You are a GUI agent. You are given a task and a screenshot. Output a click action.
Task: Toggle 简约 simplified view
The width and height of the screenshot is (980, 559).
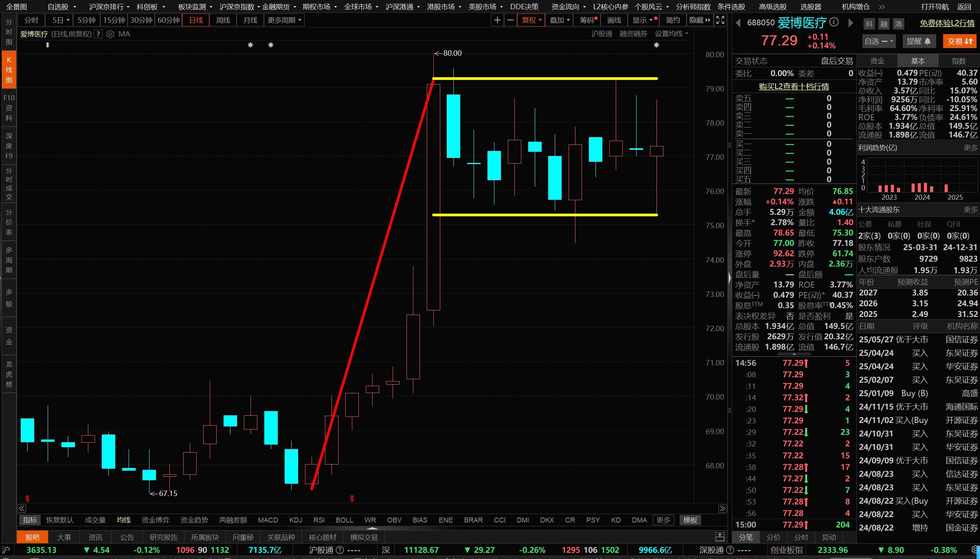(x=673, y=20)
